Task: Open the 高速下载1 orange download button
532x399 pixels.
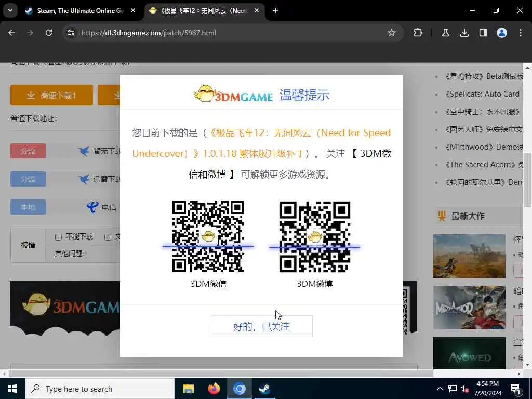Action: point(51,95)
